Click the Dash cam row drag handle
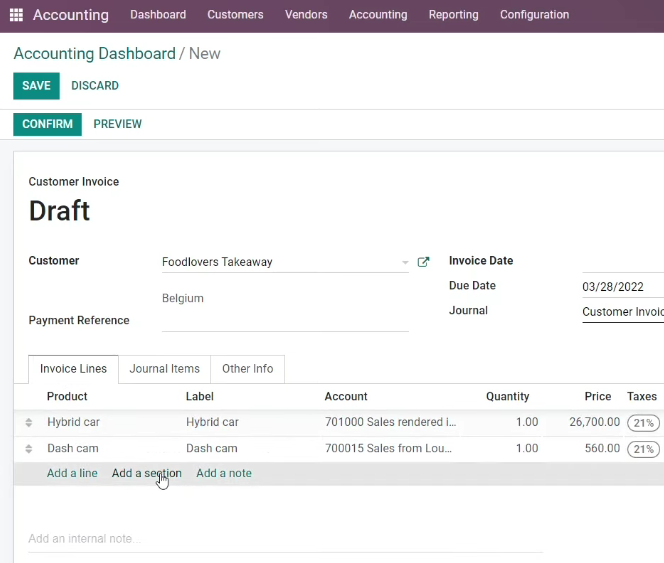664x563 pixels. click(x=29, y=449)
